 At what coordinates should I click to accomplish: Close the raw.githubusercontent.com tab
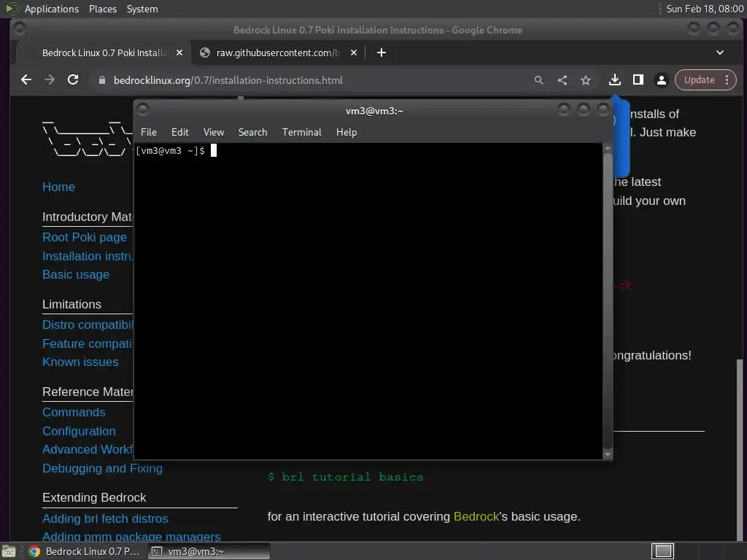[x=354, y=52]
